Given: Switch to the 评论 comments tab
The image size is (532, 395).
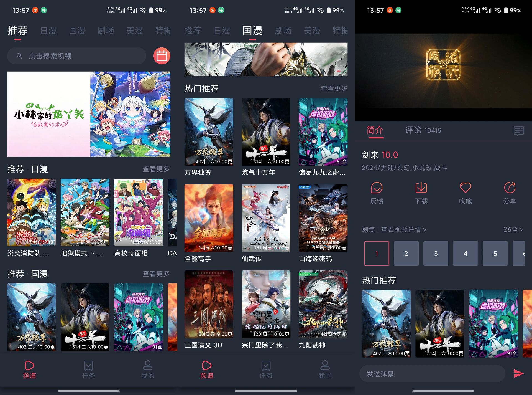Looking at the screenshot, I should pyautogui.click(x=413, y=130).
